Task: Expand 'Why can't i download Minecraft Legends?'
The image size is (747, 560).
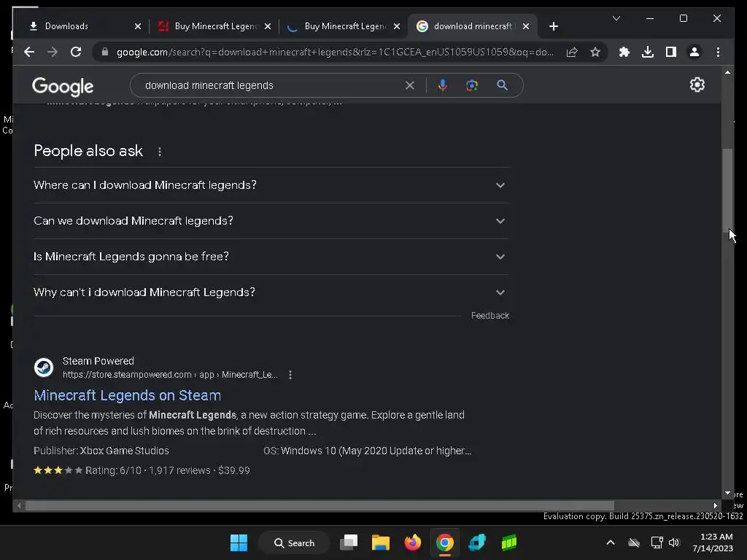Action: pyautogui.click(x=271, y=292)
